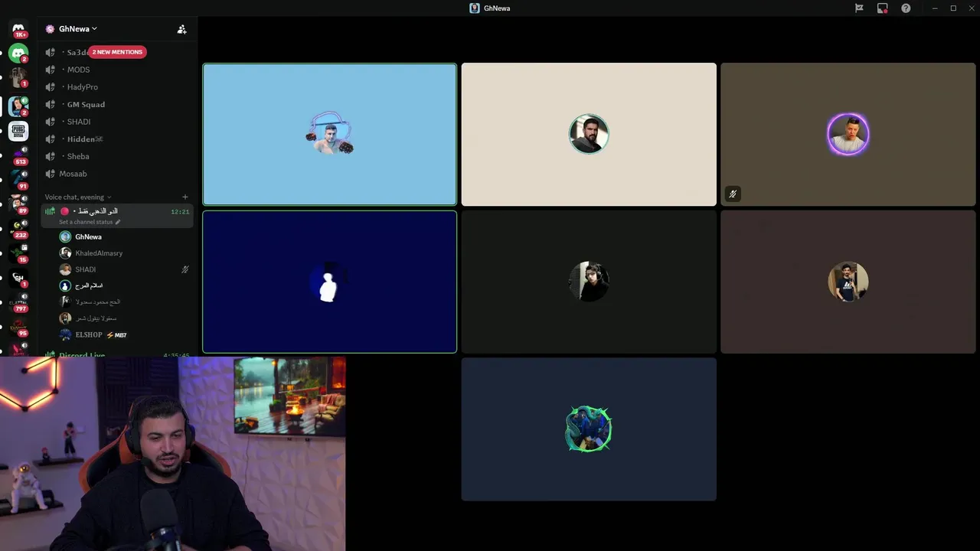Click the plus icon next to Voice chat, evening
This screenshot has width=980, height=551.
pyautogui.click(x=185, y=197)
